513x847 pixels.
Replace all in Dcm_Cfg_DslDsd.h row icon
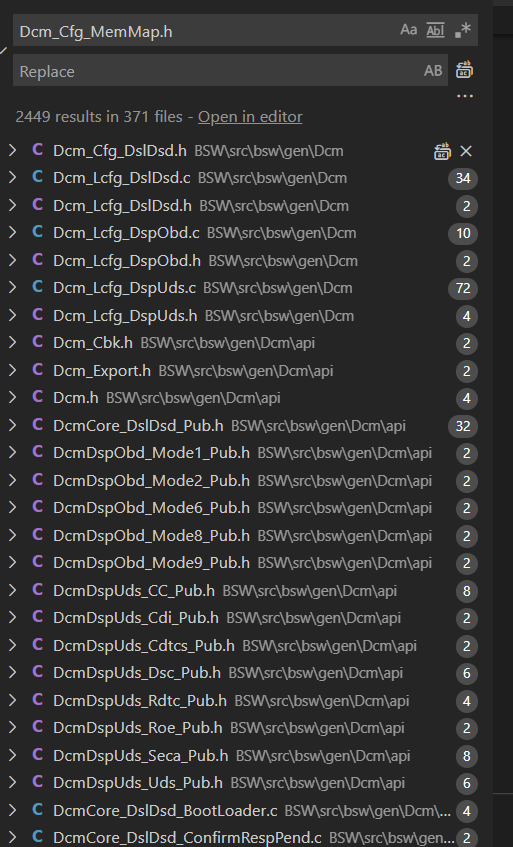click(x=443, y=151)
